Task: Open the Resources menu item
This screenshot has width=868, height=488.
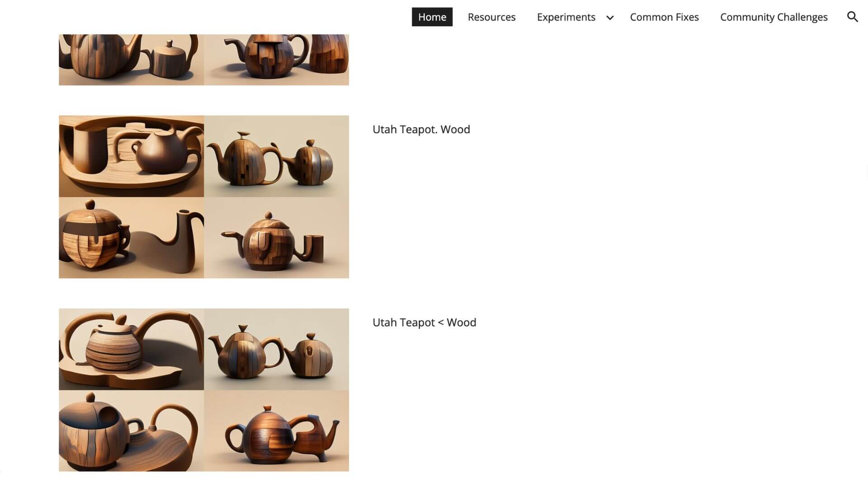Action: pyautogui.click(x=491, y=17)
